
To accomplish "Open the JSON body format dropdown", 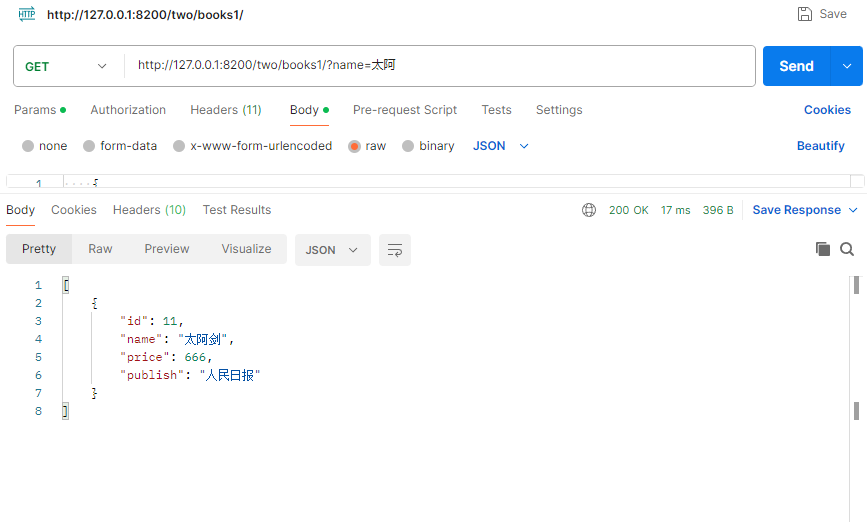I will tap(501, 146).
